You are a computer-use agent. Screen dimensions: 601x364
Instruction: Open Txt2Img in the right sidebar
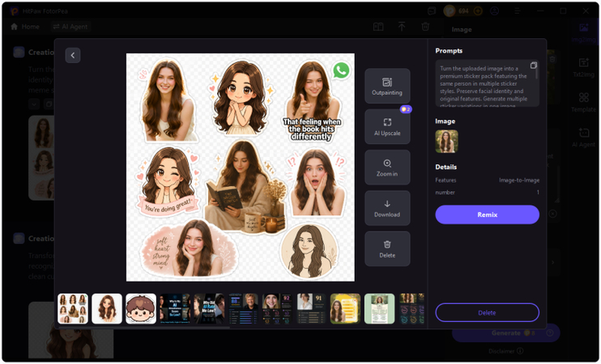[x=583, y=67]
